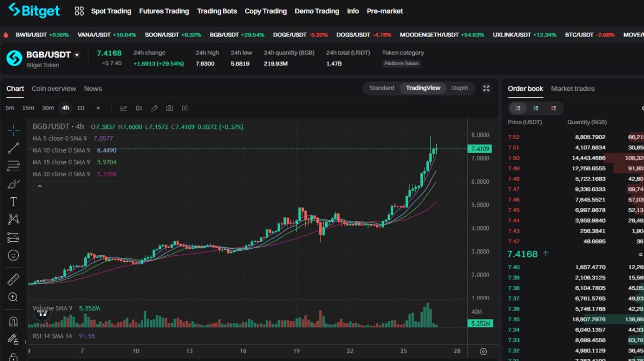The width and height of the screenshot is (644, 361).
Task: Open chart settings gear at bottom right
Action: click(483, 351)
